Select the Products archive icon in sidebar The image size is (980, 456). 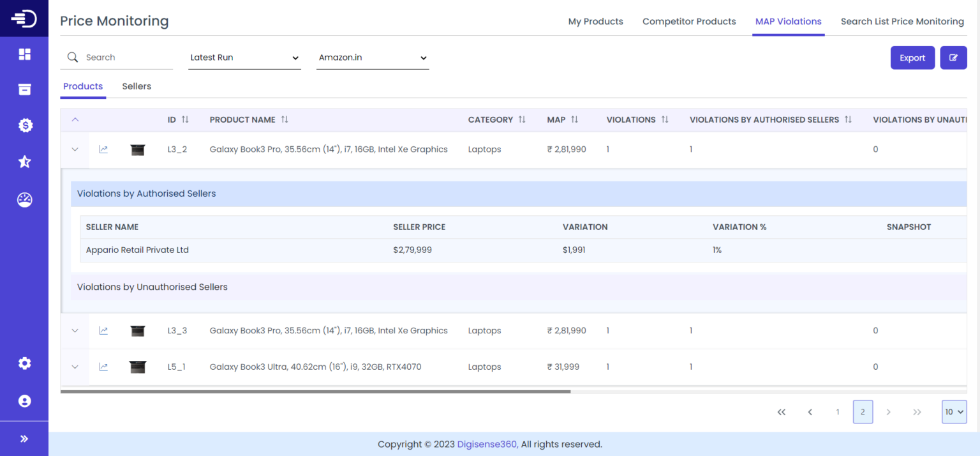[24, 89]
